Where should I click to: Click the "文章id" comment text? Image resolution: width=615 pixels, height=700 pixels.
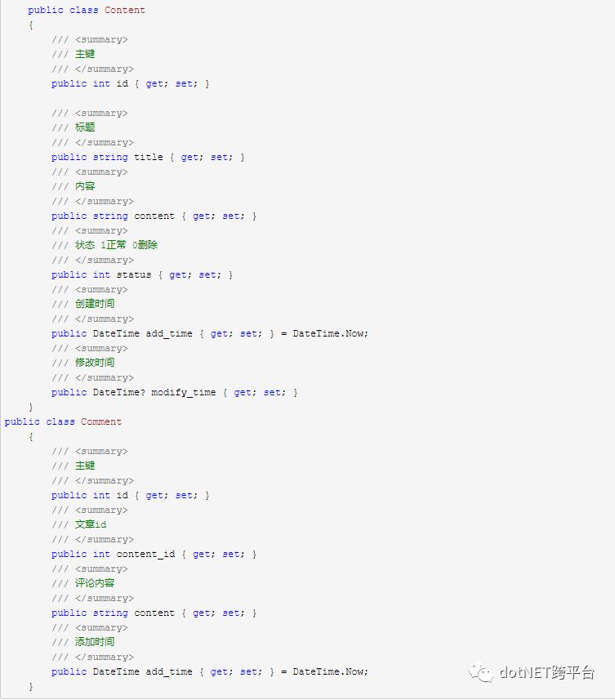pos(91,524)
